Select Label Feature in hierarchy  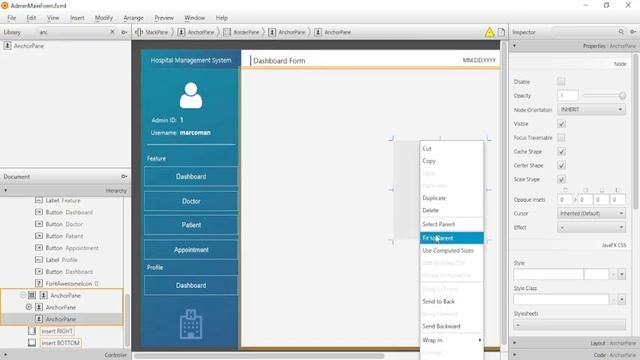58,200
